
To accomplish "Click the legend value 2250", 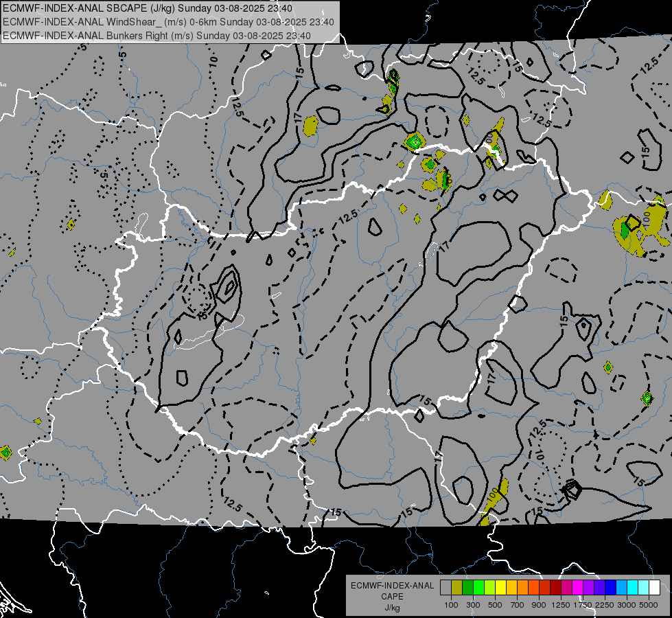I will point(605,605).
